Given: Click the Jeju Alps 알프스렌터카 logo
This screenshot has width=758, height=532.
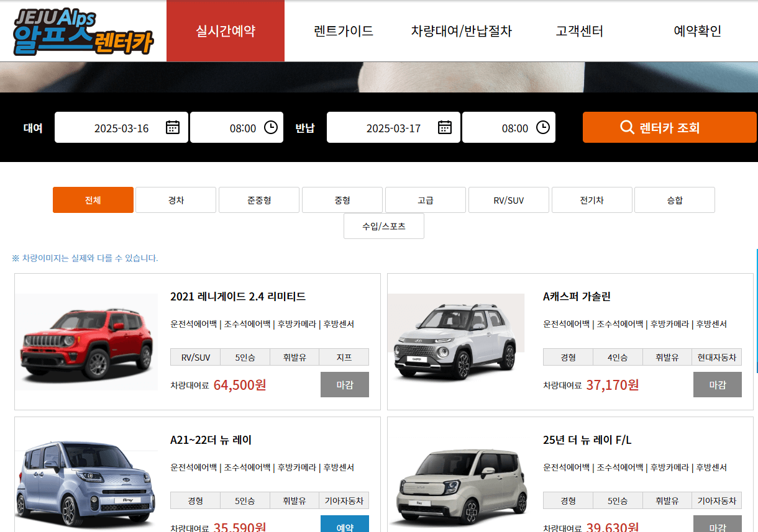Looking at the screenshot, I should point(83,32).
